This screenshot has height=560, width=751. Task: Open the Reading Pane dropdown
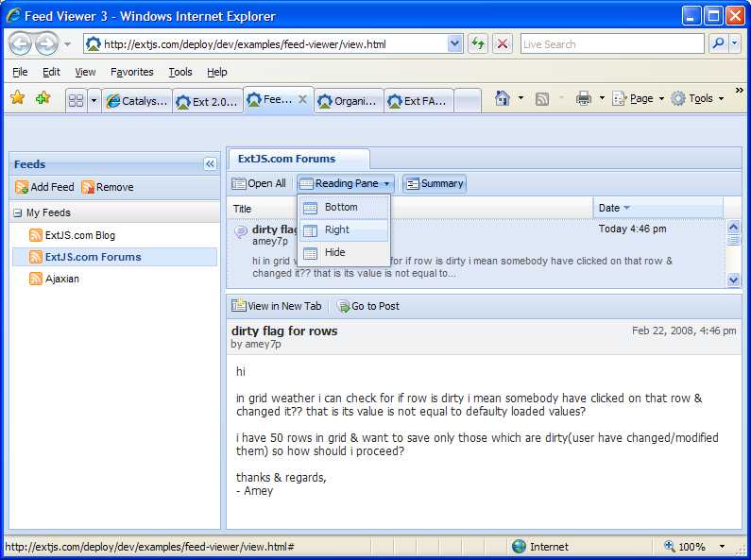click(x=346, y=183)
